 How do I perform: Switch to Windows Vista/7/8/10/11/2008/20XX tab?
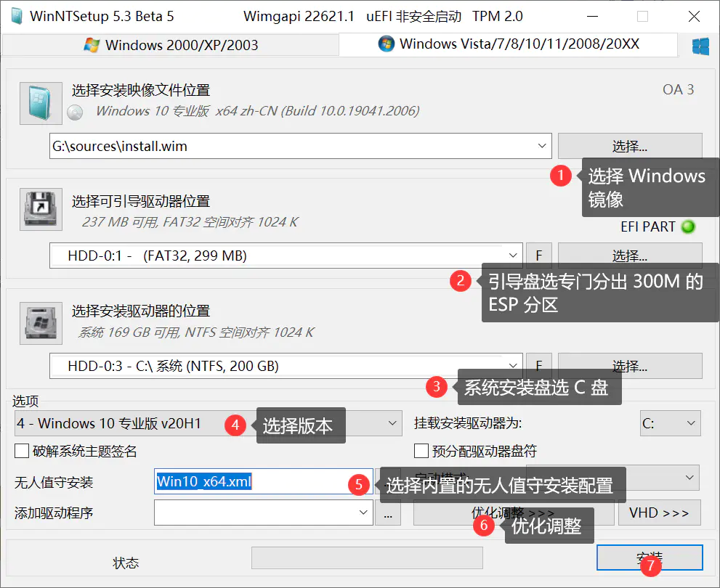509,44
